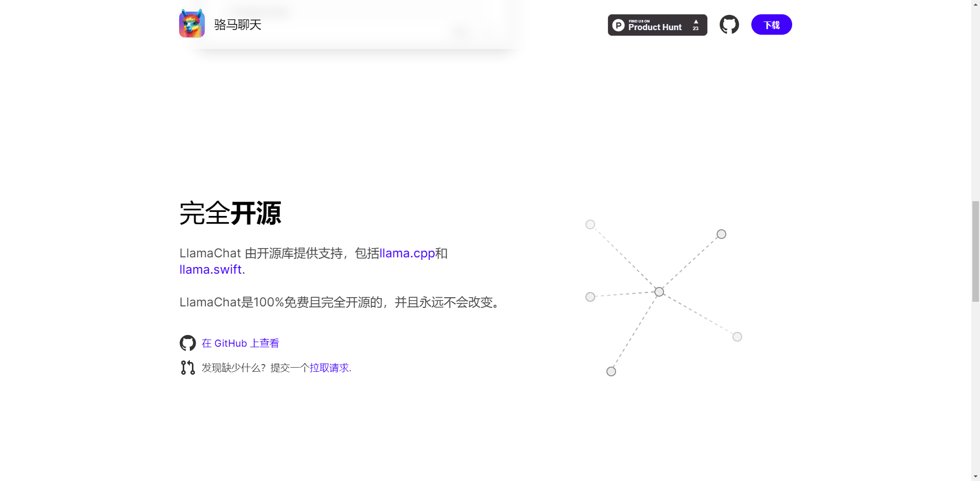Viewport: 980px width, 481px height.
Task: Click GitHub octocat icon beside 在 GitHub 上查看
Action: point(188,343)
